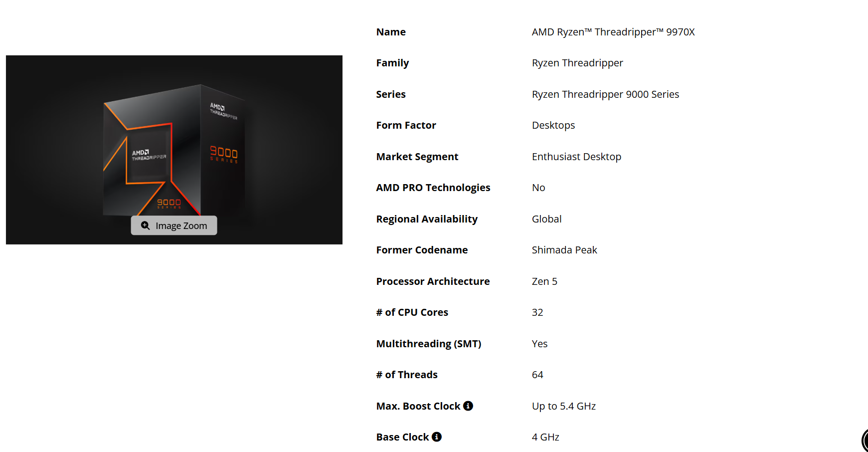Click the Max. Boost Clock info icon

pos(468,406)
